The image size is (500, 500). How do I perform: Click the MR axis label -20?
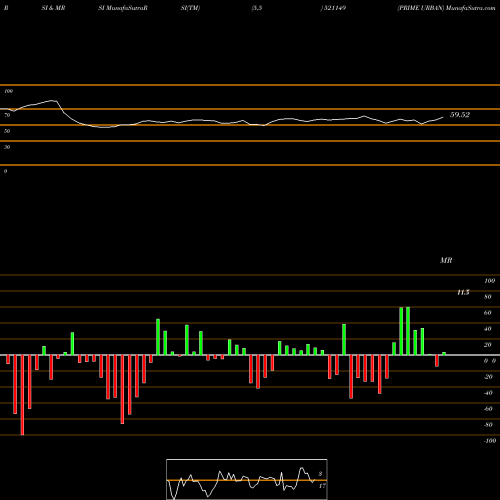point(488,377)
